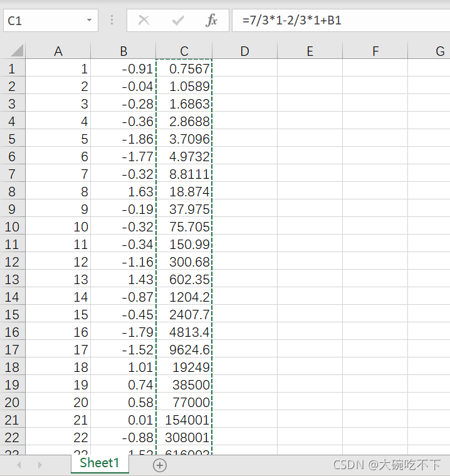Select cell containing -1.86
The height and width of the screenshot is (476, 450).
[123, 139]
